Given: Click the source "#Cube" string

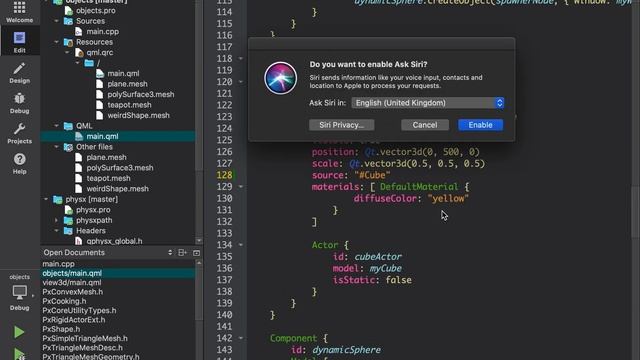Looking at the screenshot, I should pos(372,175).
